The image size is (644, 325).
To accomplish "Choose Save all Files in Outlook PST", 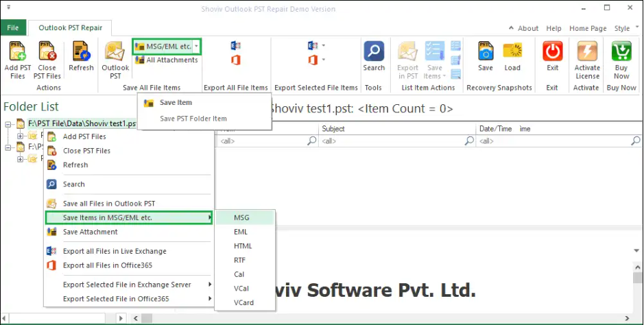I will coord(128,204).
